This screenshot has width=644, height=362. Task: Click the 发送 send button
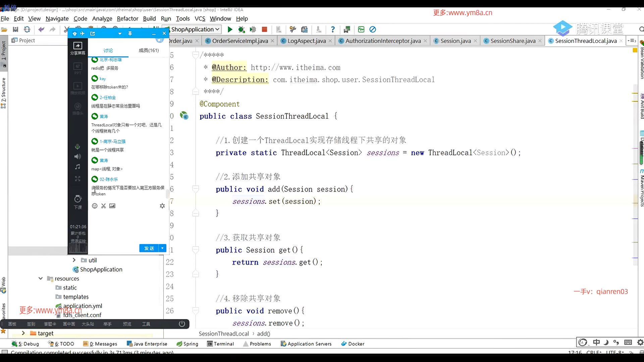point(149,248)
